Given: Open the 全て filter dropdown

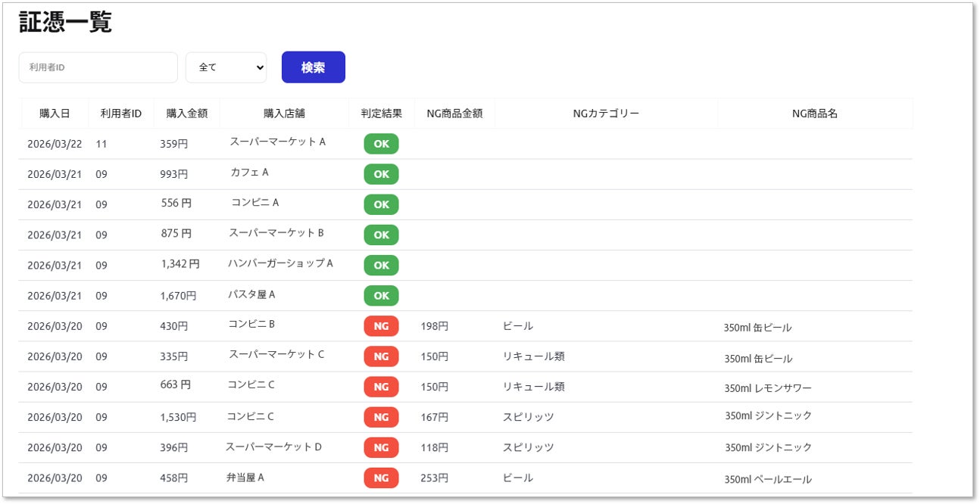Looking at the screenshot, I should pos(226,67).
